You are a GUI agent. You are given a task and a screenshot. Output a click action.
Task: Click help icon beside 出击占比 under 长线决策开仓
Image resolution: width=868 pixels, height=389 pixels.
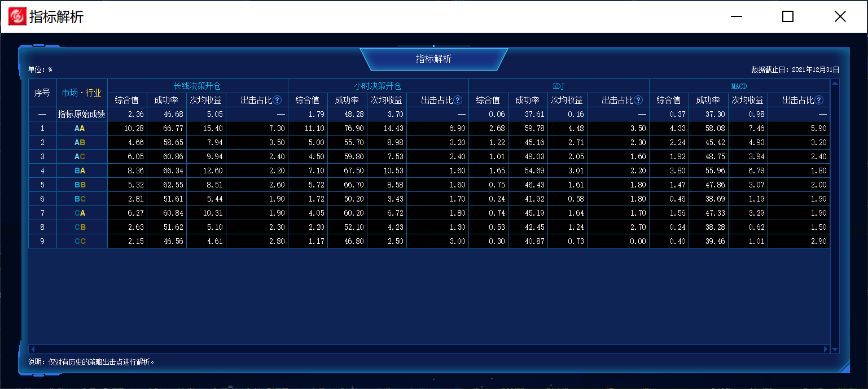pos(278,100)
